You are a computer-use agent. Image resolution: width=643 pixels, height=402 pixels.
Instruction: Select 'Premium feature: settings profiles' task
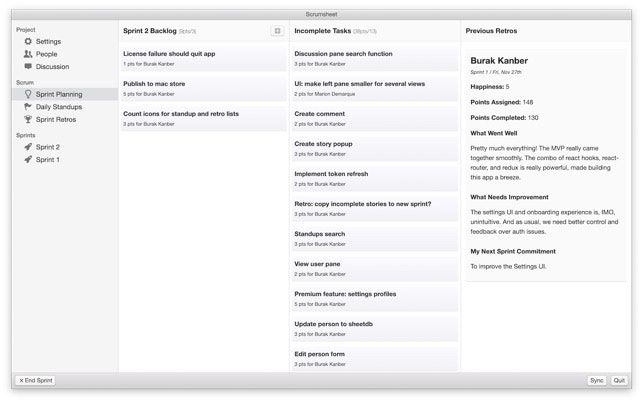[x=375, y=298]
